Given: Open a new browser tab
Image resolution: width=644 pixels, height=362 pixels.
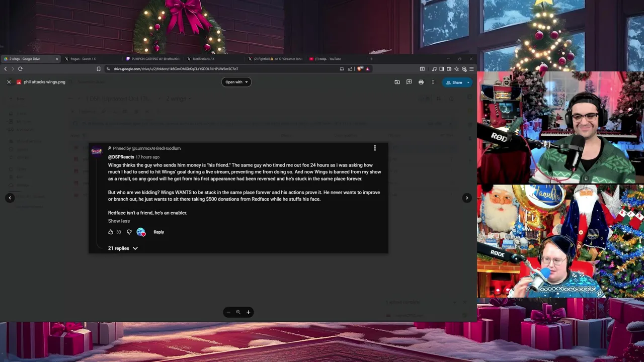Looking at the screenshot, I should [x=371, y=59].
